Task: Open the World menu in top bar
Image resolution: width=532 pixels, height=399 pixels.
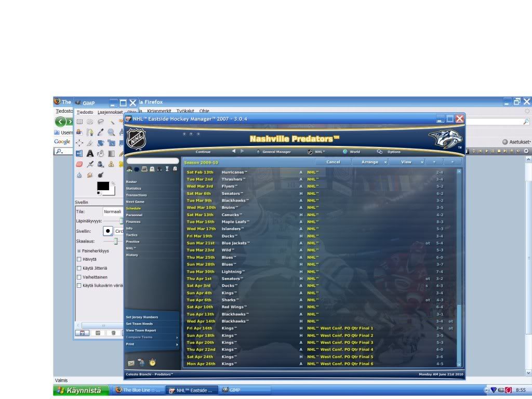Action: pos(351,152)
